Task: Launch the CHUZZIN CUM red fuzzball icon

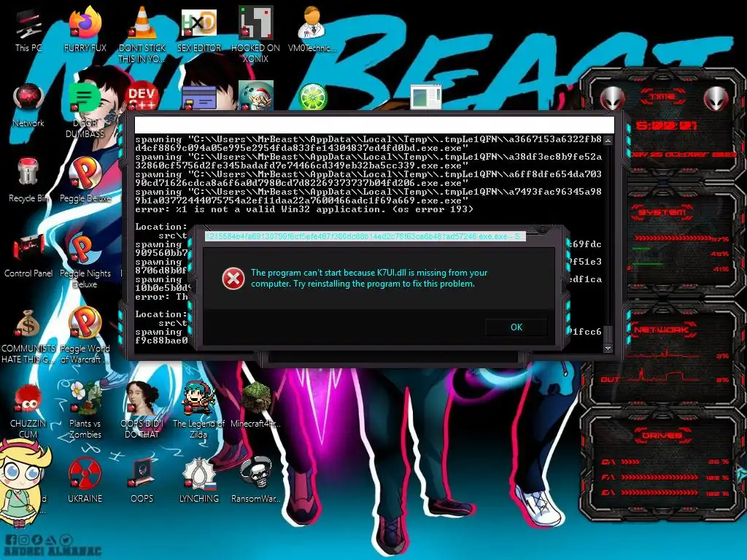Action: [28, 411]
